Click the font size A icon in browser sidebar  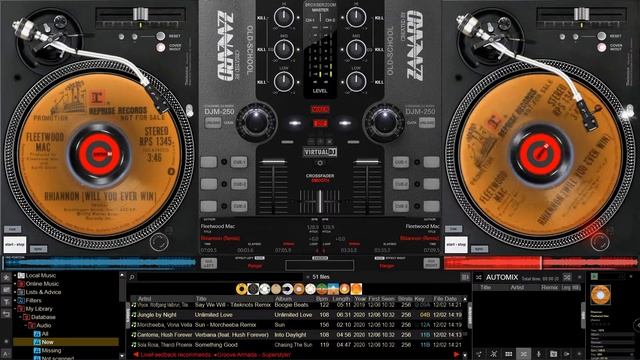[6, 353]
